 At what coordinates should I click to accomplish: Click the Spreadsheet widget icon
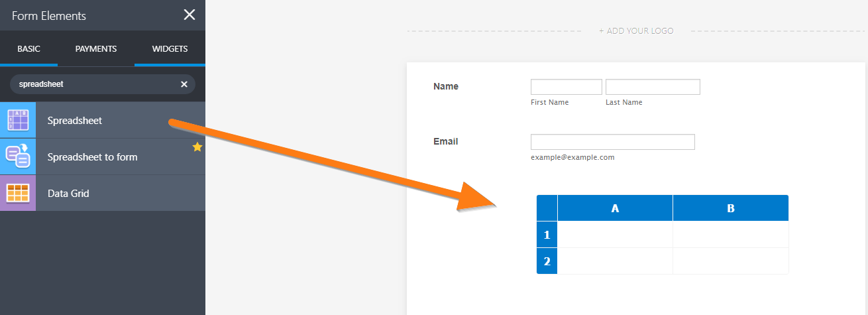(18, 120)
